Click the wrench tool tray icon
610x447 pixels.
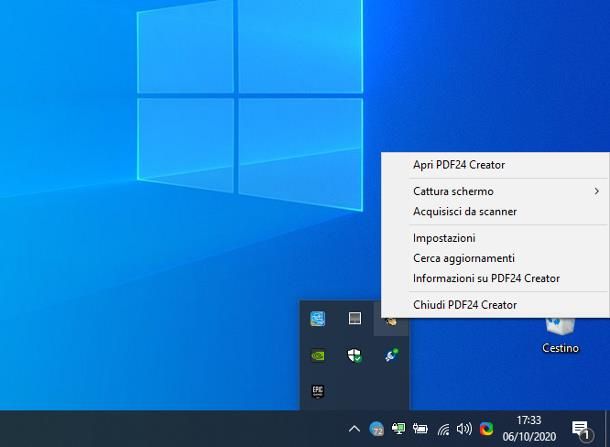392,355
